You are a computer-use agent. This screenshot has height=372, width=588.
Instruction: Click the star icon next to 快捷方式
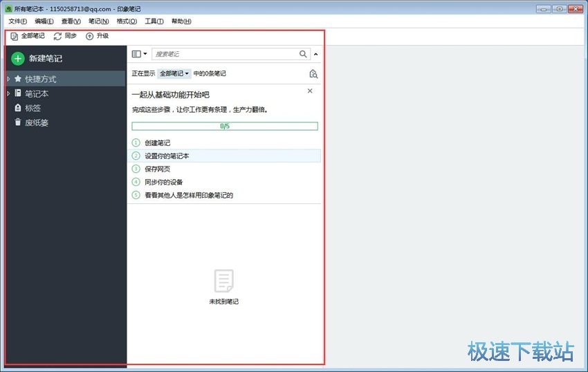17,79
